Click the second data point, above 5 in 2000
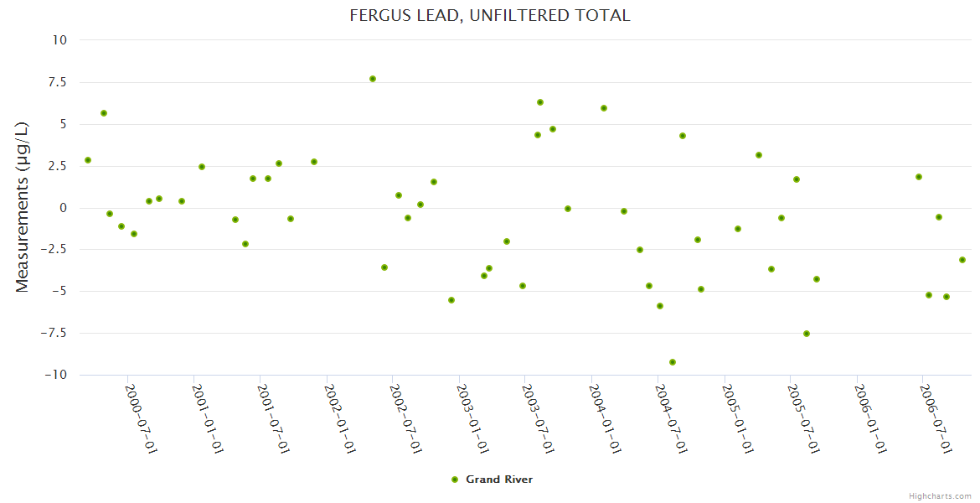980x503 pixels. (x=104, y=113)
